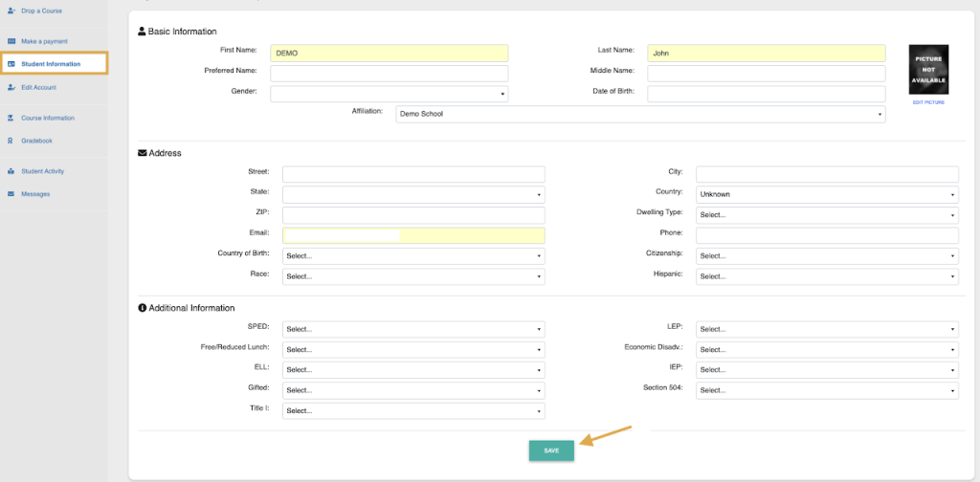Open the Gender dropdown

pyautogui.click(x=389, y=94)
